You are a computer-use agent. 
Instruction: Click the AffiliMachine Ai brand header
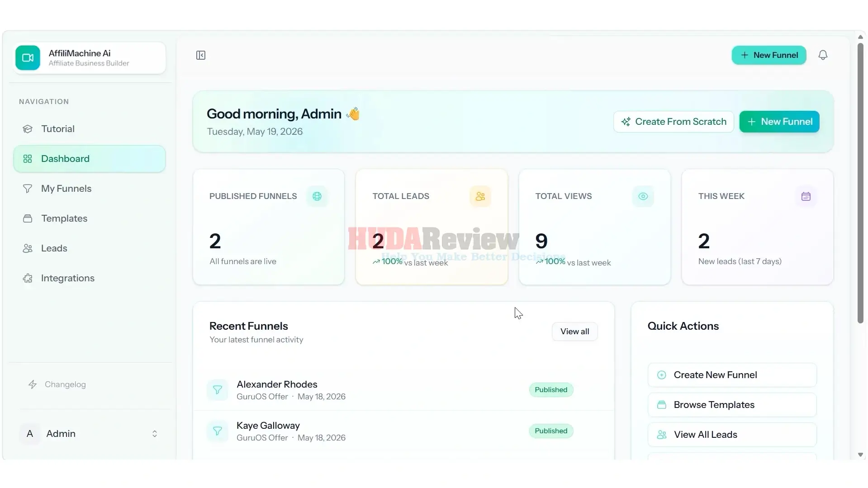[90, 58]
